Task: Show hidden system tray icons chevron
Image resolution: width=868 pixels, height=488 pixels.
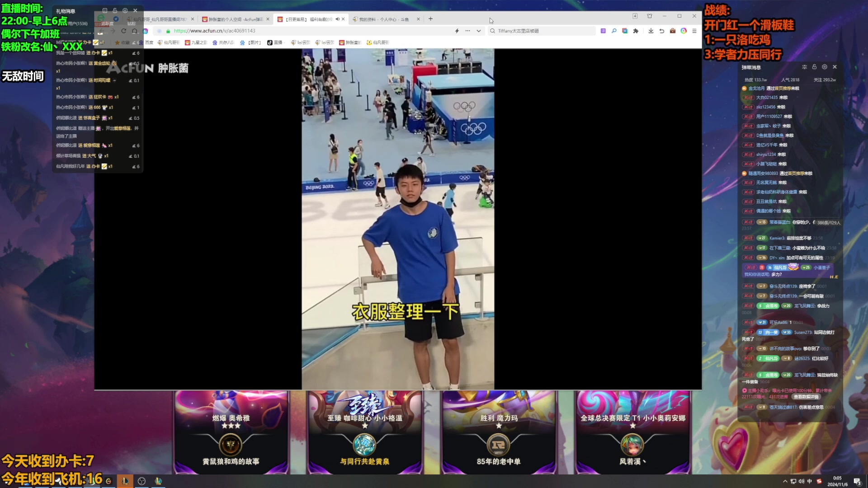Action: 785,481
